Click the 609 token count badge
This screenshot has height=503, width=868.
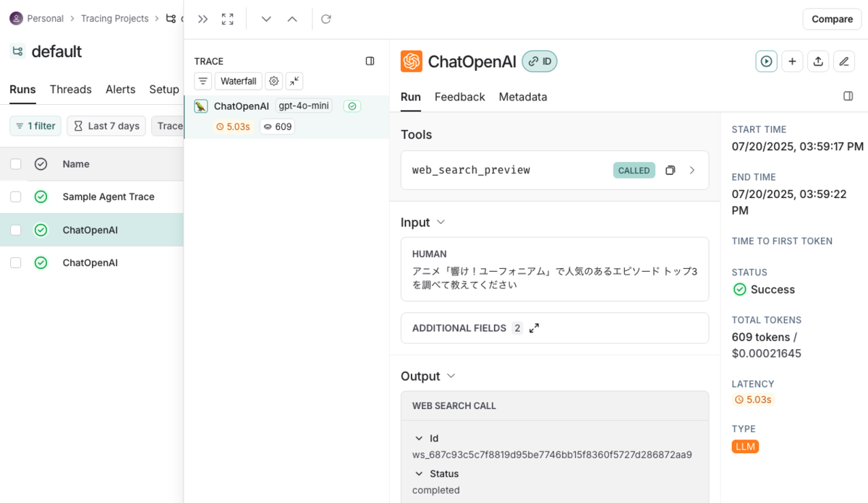[277, 126]
